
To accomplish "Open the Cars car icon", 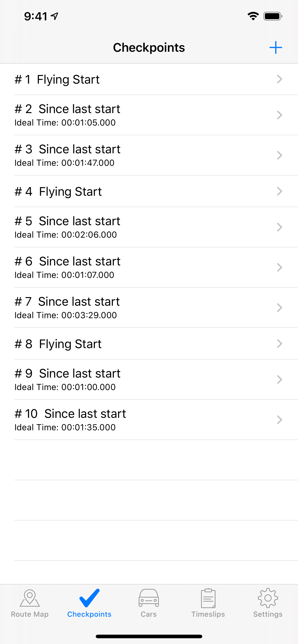I will 149,598.
